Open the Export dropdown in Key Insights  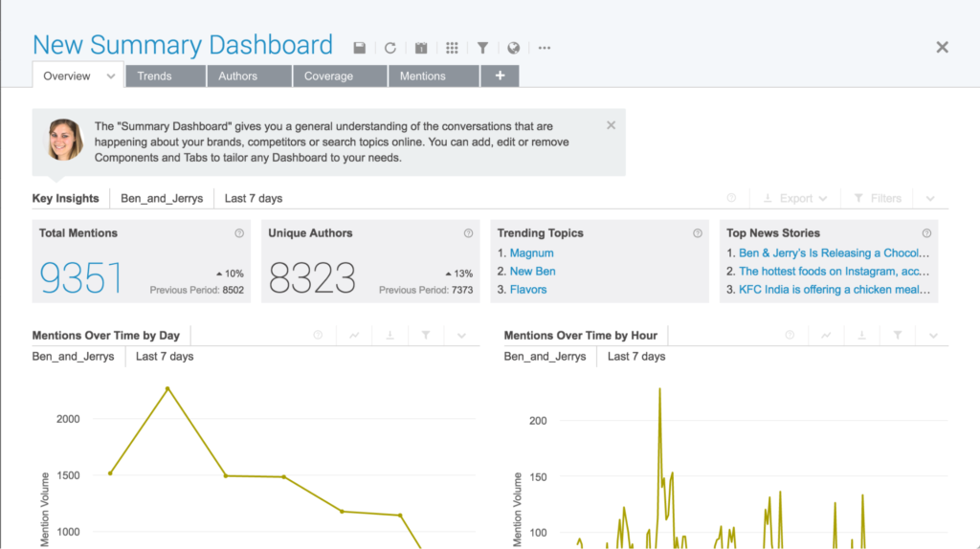[x=795, y=198]
